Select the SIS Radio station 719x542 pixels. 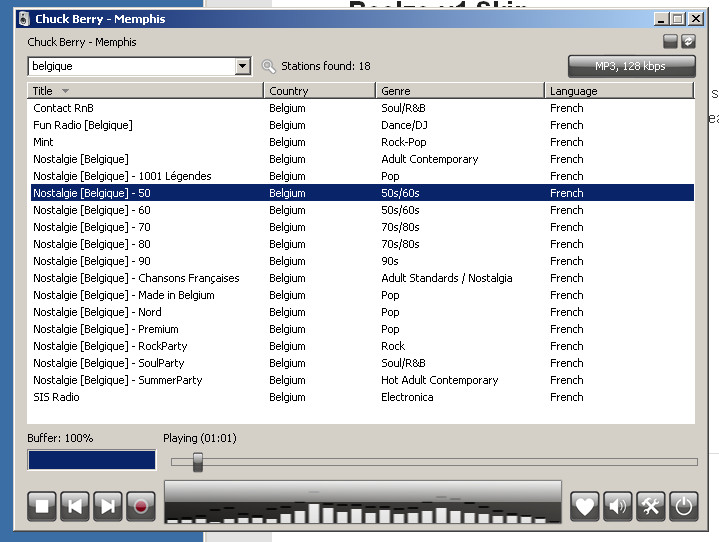pos(362,397)
